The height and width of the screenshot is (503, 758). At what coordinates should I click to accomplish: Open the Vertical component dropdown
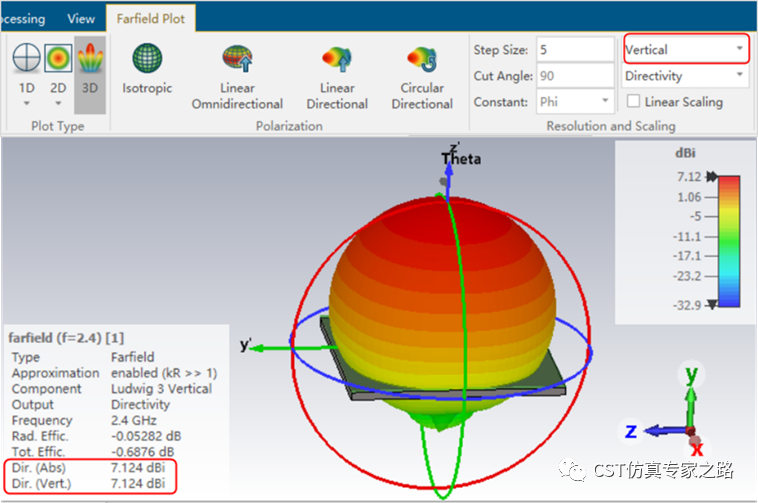click(686, 49)
